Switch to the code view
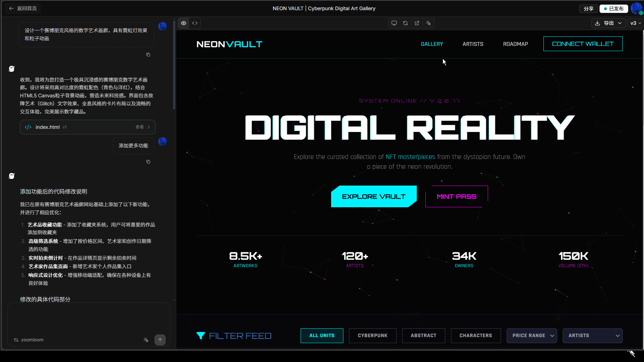This screenshot has width=644, height=362. (195, 23)
